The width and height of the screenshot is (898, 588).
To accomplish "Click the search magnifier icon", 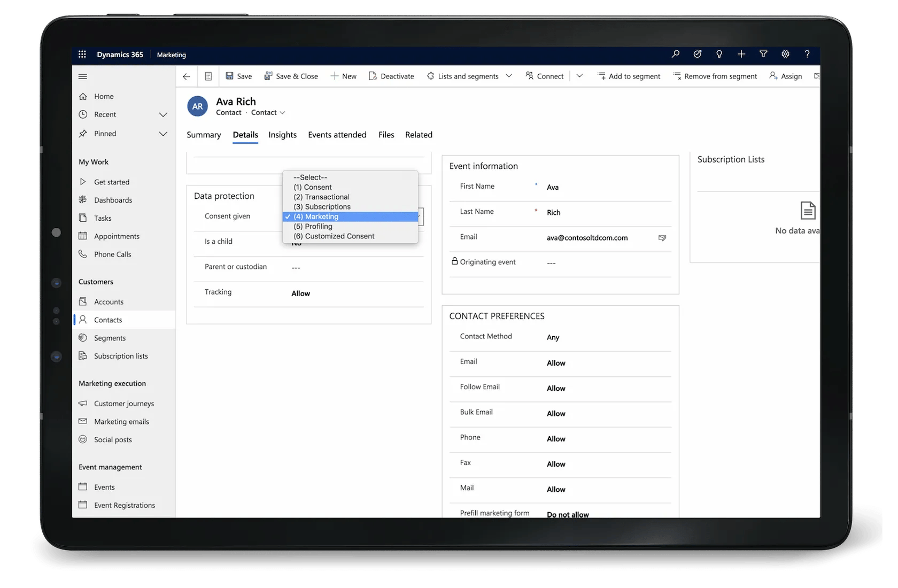I will click(676, 54).
